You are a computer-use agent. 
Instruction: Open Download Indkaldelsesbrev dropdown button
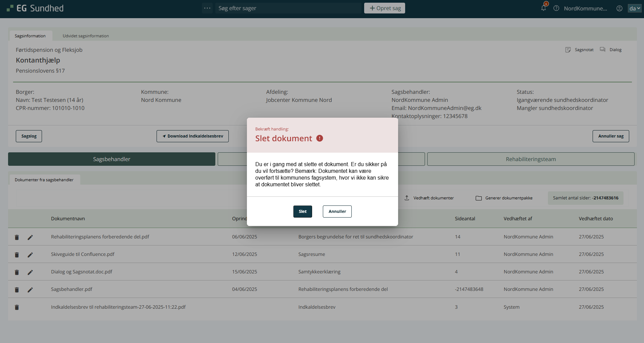pos(192,136)
